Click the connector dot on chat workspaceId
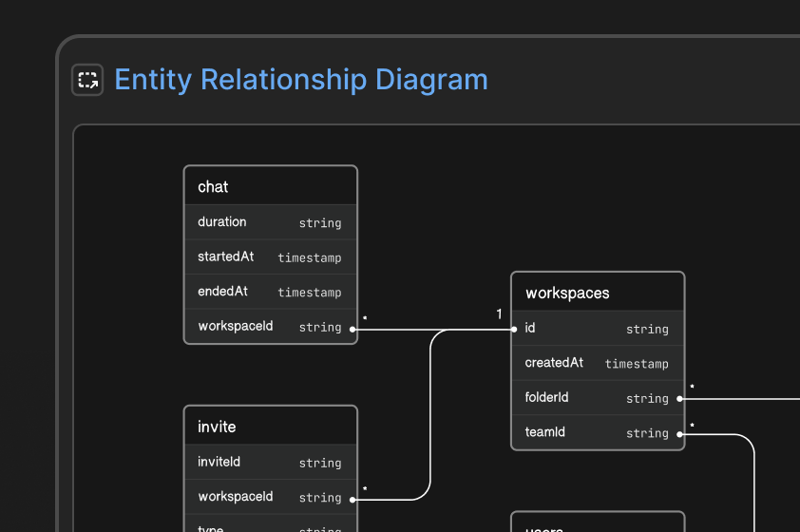The height and width of the screenshot is (532, 800). pos(352,330)
